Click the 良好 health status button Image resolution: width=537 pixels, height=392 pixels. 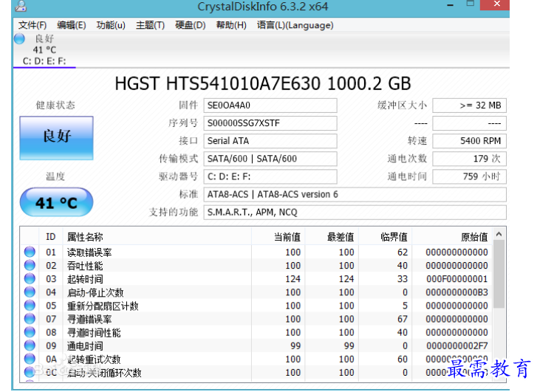point(57,138)
